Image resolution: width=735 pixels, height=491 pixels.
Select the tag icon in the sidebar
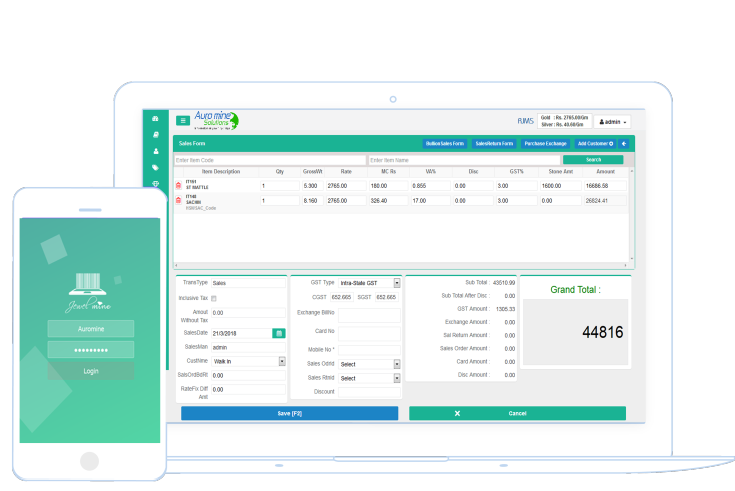[155, 167]
